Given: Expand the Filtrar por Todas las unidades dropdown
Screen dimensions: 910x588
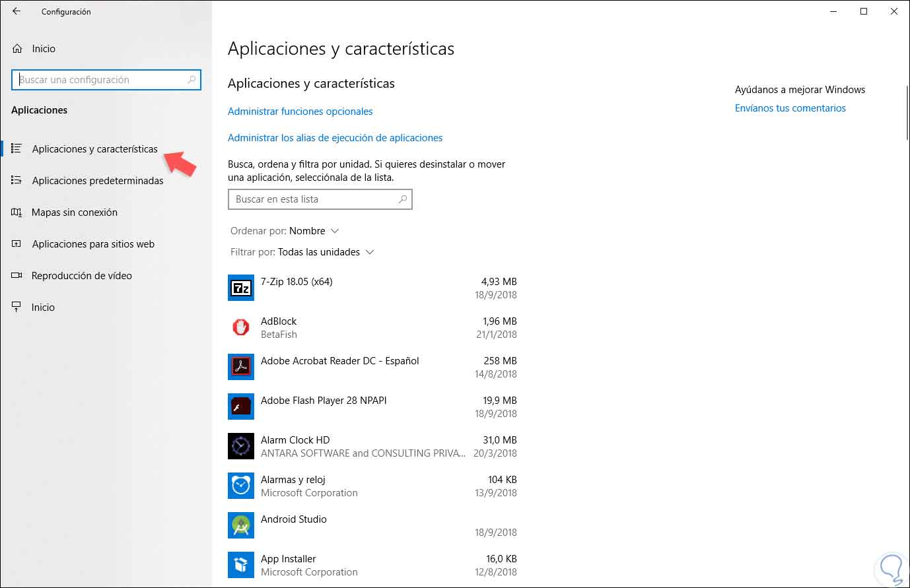Looking at the screenshot, I should point(326,252).
